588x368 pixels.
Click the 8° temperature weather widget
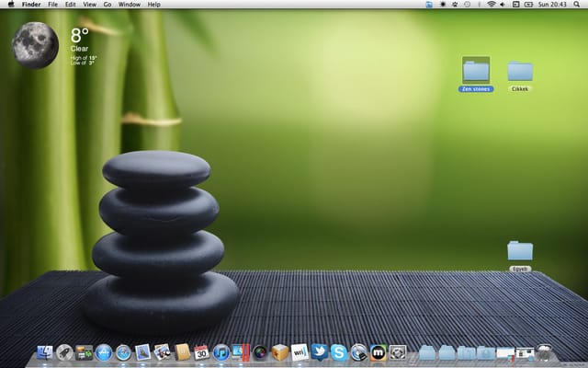[x=80, y=35]
